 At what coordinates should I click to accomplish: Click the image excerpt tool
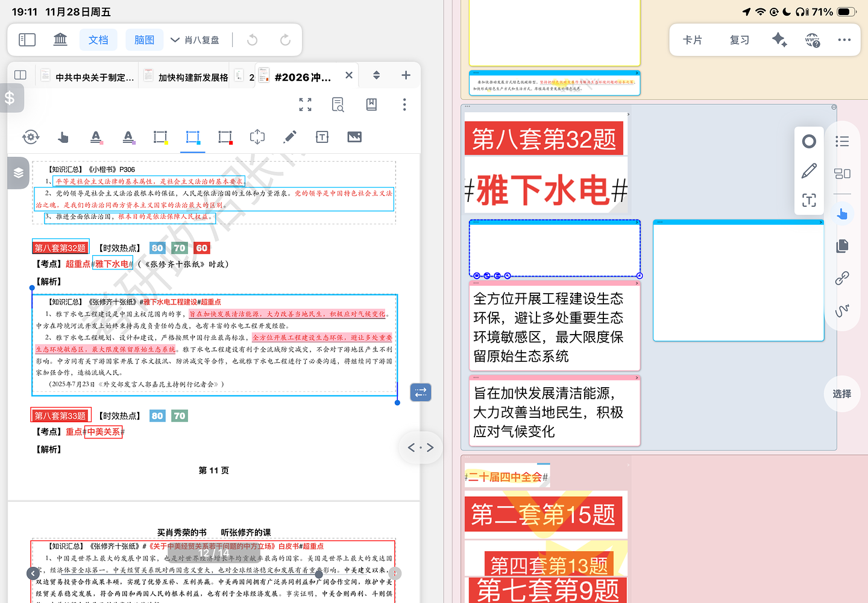[x=354, y=137]
